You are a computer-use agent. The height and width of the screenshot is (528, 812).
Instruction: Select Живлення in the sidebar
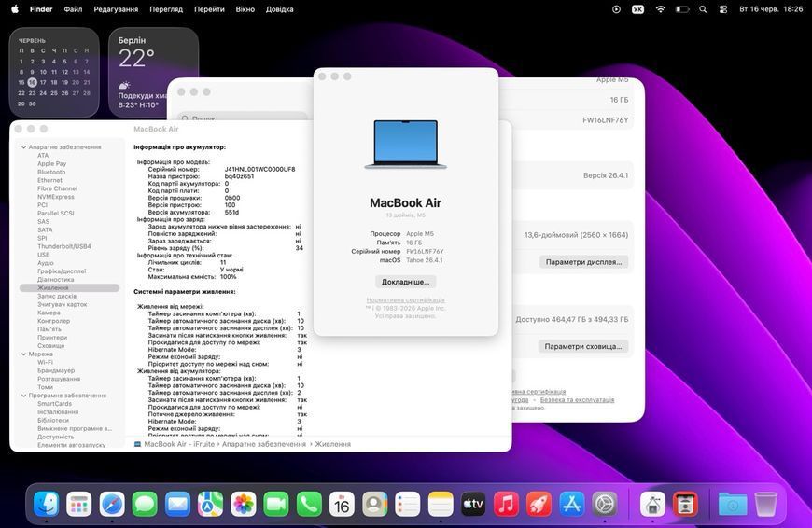point(69,288)
